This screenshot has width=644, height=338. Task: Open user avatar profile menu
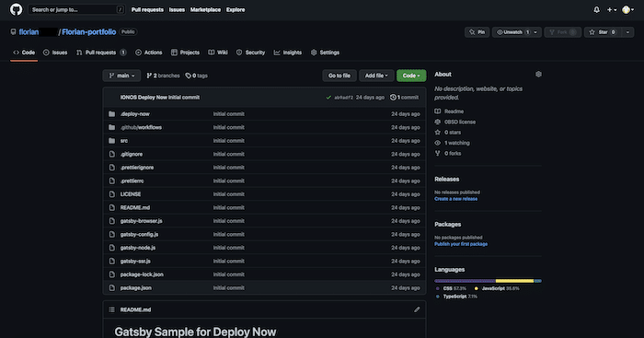tap(628, 9)
